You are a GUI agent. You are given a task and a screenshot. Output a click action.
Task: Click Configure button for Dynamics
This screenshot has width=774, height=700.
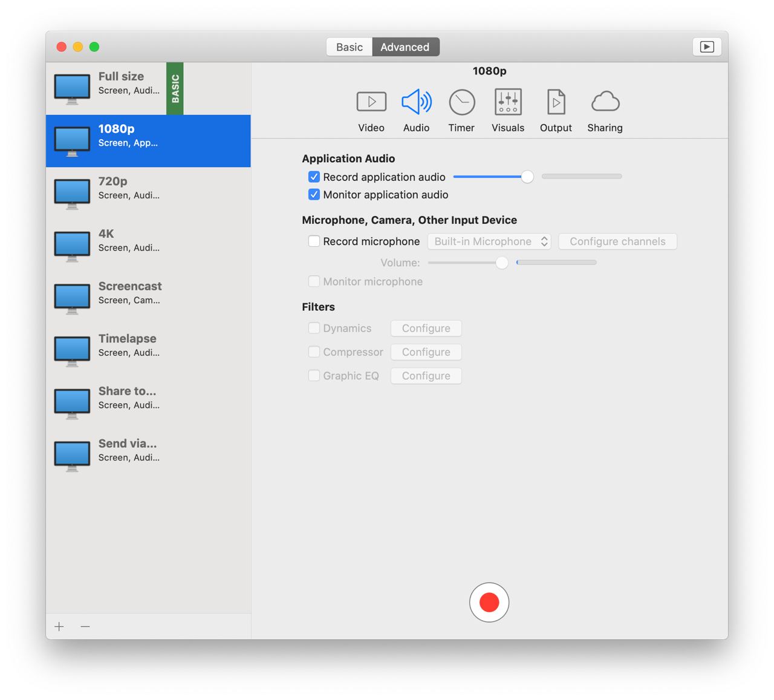click(x=426, y=328)
